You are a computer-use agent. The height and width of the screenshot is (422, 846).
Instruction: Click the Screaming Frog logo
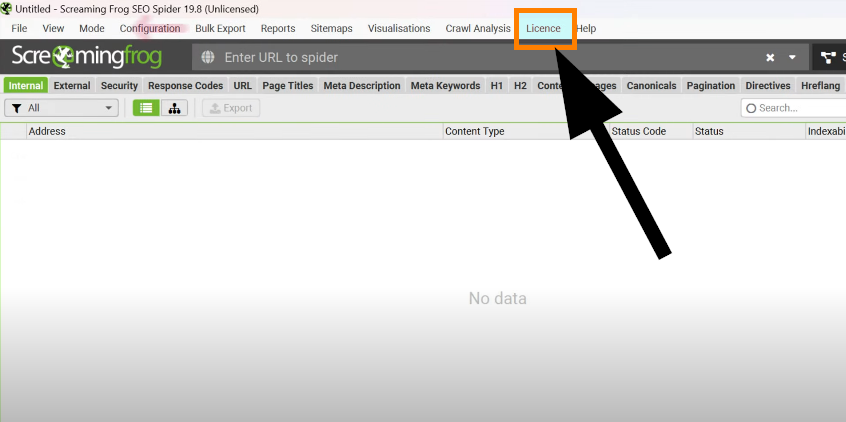[x=86, y=57]
